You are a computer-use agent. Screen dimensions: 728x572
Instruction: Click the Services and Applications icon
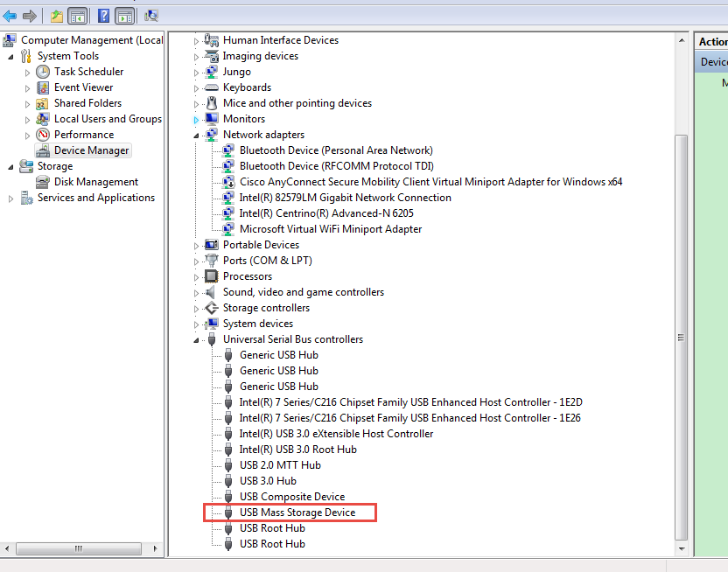click(26, 198)
